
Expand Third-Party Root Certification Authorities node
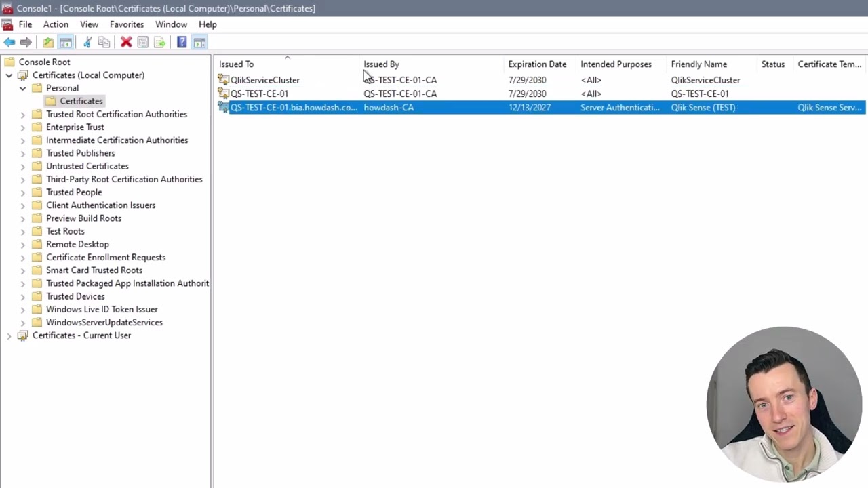pyautogui.click(x=22, y=180)
